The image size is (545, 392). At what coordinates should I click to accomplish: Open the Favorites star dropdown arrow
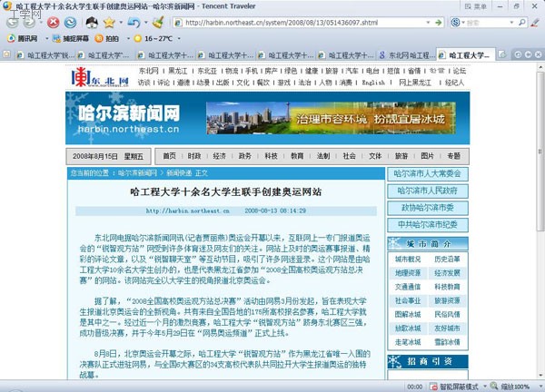pyautogui.click(x=122, y=22)
